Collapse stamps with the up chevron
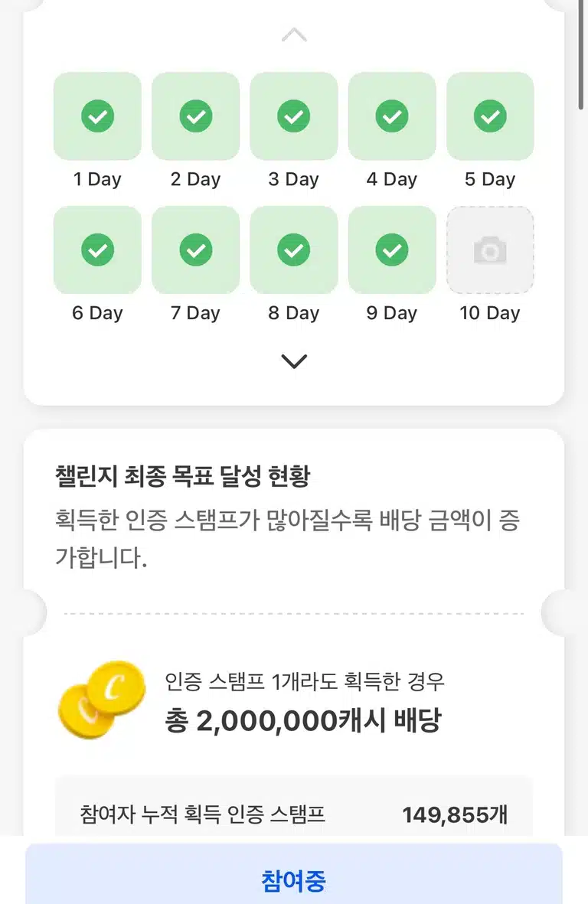Image resolution: width=588 pixels, height=904 pixels. [294, 34]
